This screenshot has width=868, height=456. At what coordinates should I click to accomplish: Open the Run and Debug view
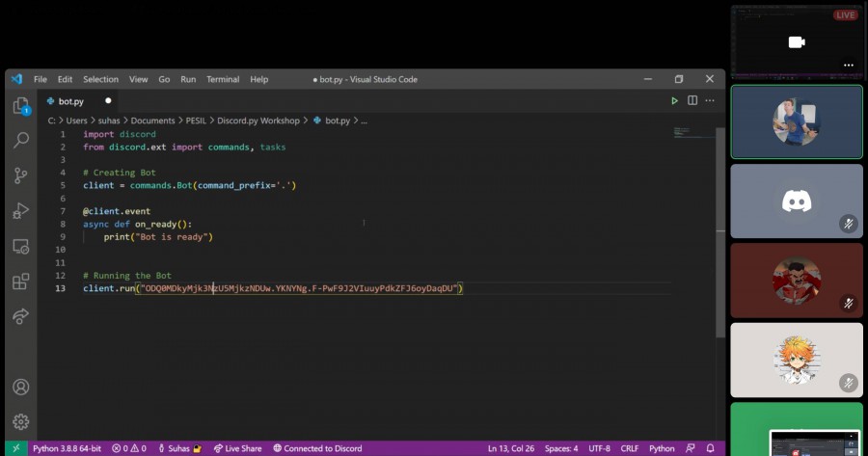point(20,211)
